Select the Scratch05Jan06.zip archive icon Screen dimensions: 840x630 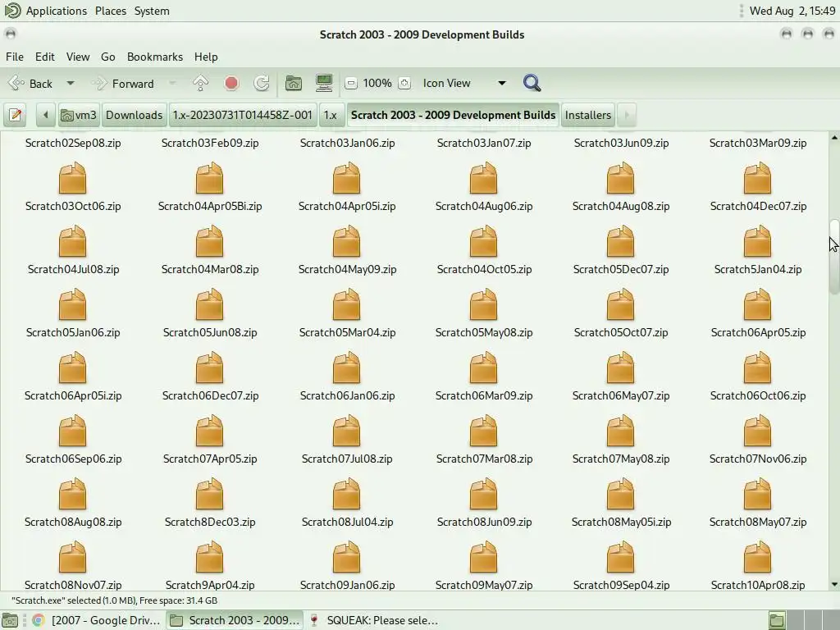click(72, 304)
